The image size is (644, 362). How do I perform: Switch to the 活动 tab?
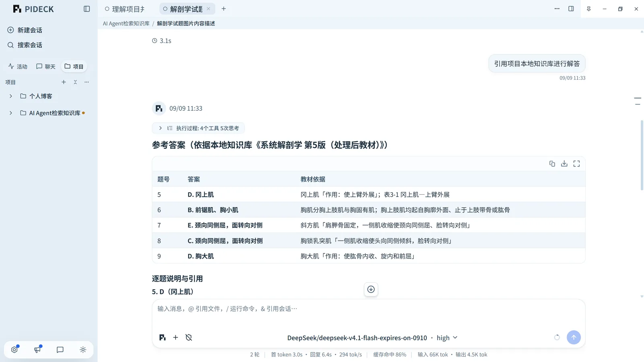pyautogui.click(x=18, y=66)
